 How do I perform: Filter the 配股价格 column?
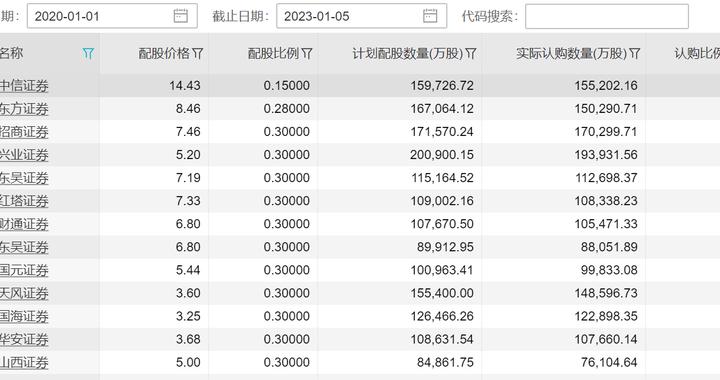point(197,54)
